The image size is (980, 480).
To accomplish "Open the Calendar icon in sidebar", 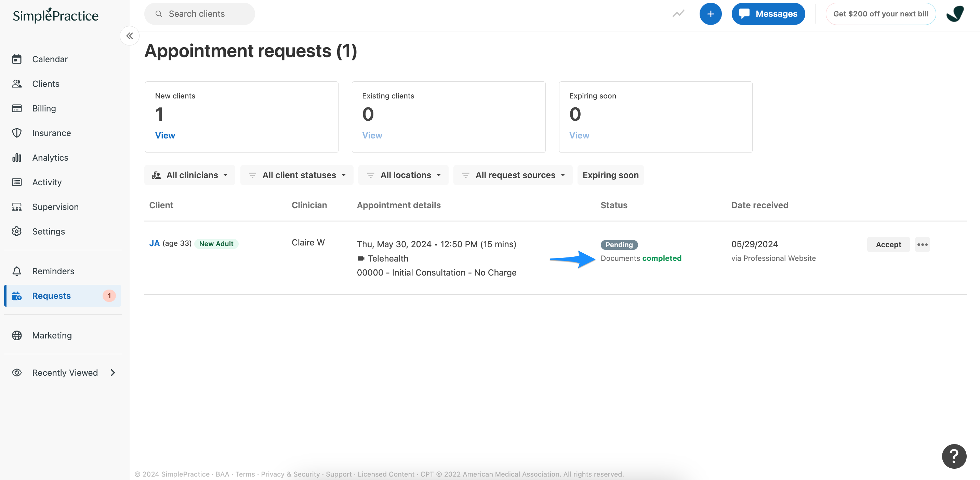I will point(17,59).
